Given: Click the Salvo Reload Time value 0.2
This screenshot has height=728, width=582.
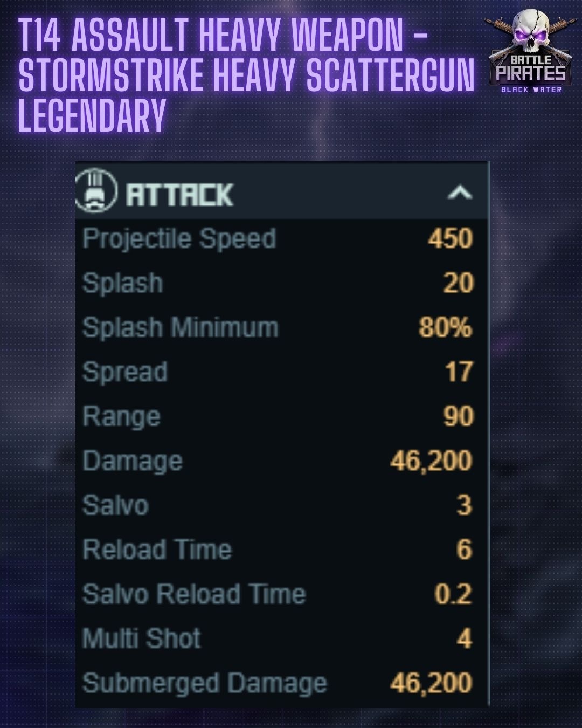Looking at the screenshot, I should coord(453,594).
